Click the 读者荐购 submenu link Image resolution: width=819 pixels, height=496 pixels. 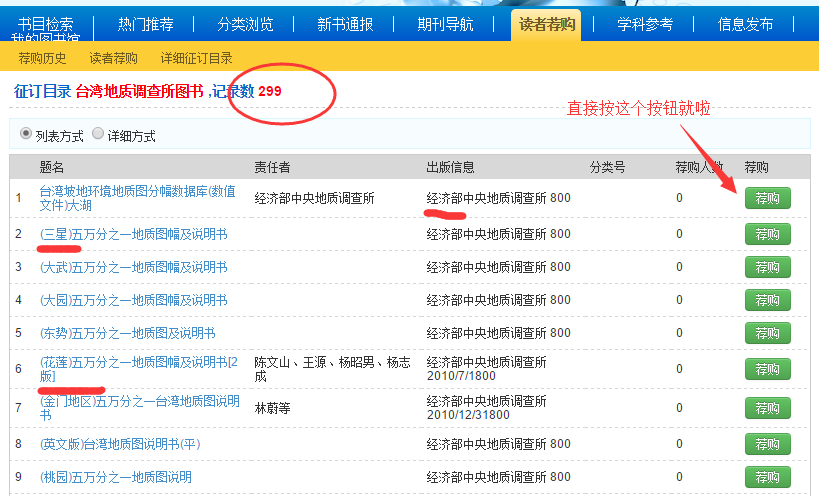click(114, 58)
